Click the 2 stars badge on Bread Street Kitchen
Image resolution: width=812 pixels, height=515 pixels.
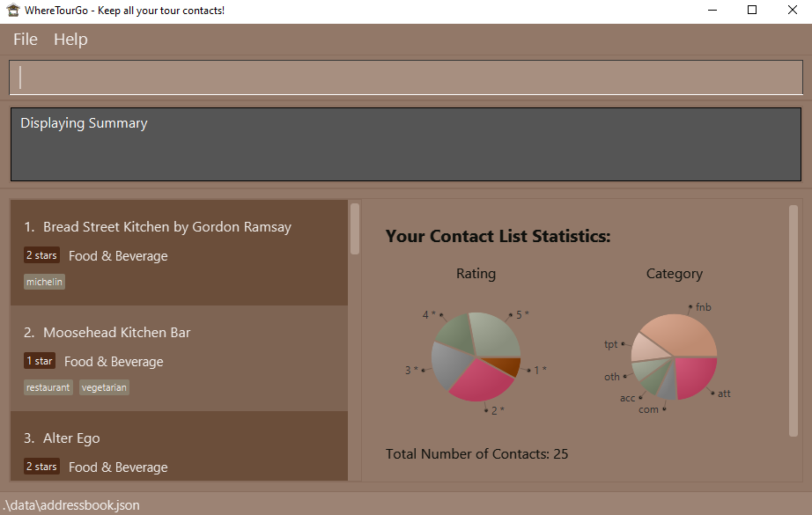(x=41, y=255)
